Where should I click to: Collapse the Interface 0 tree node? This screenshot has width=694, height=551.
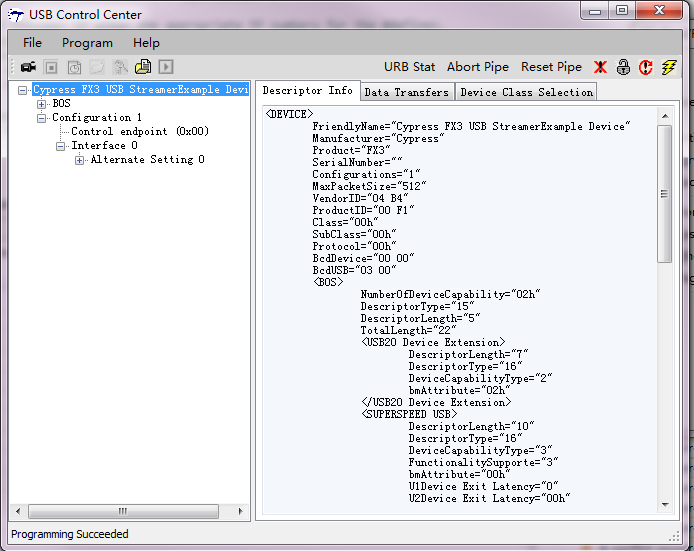coord(61,146)
